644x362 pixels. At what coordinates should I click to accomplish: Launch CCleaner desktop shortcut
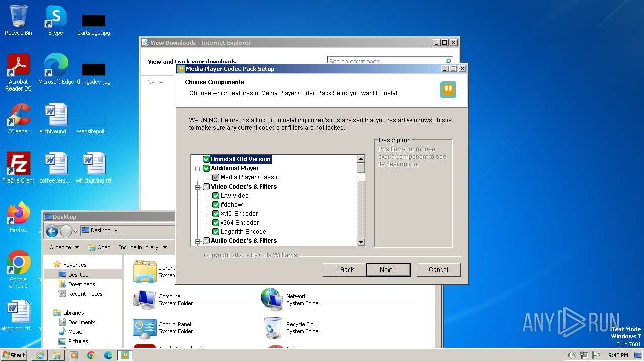[x=18, y=119]
